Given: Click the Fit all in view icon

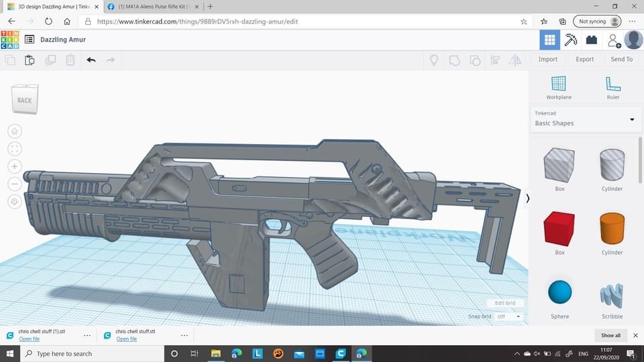Looking at the screenshot, I should click(14, 149).
